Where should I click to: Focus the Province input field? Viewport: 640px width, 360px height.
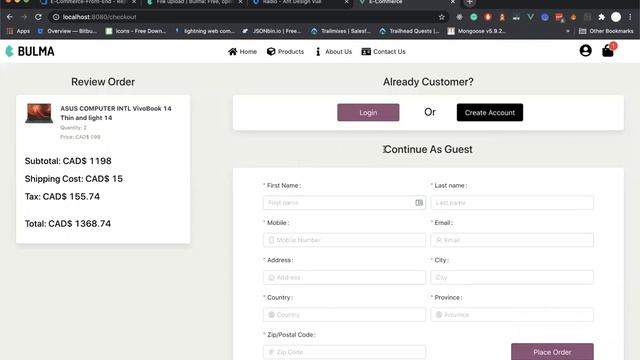point(512,315)
